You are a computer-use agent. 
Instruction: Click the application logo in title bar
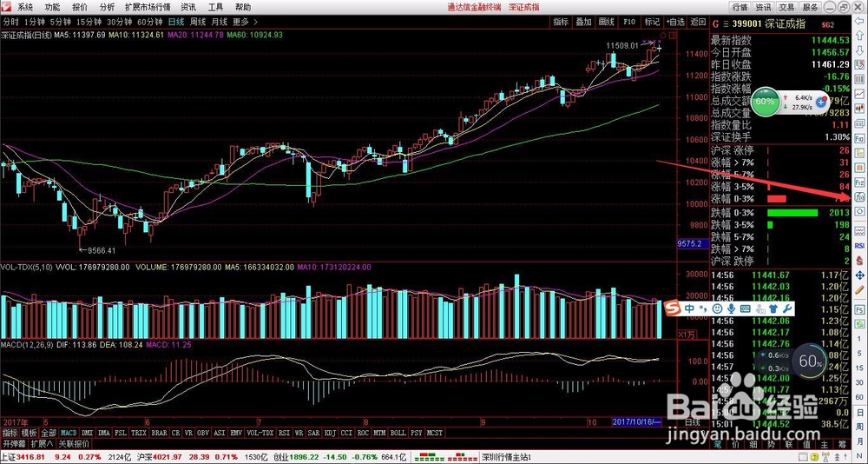[6, 7]
